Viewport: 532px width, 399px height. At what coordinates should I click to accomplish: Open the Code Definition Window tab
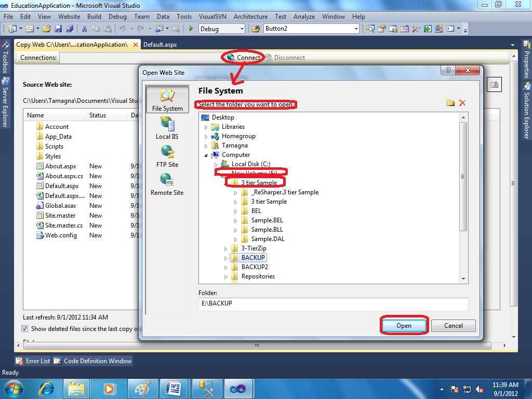point(92,361)
